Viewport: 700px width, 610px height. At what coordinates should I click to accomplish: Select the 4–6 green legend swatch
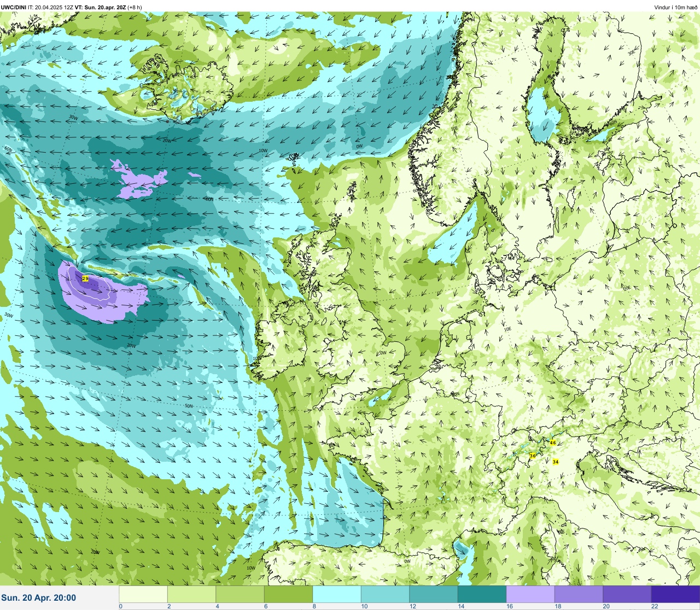click(x=240, y=594)
